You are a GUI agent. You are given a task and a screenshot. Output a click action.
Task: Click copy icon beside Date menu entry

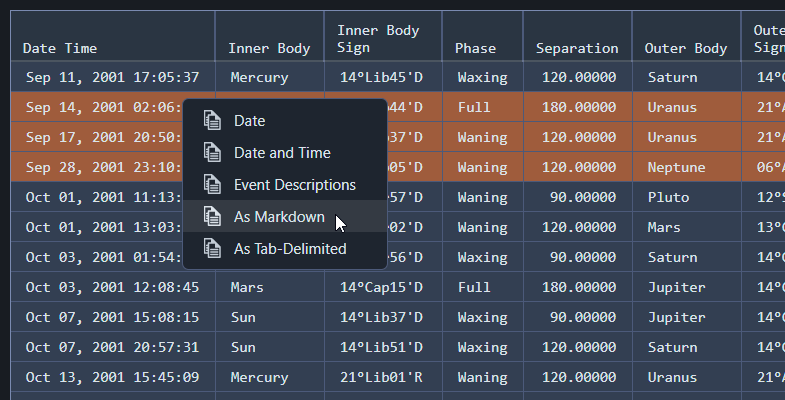212,121
